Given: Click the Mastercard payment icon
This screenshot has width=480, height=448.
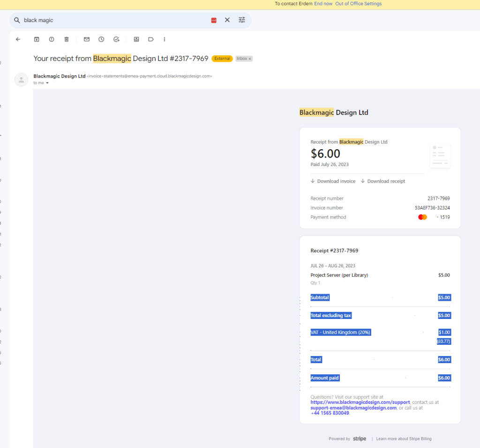Looking at the screenshot, I should tap(422, 217).
